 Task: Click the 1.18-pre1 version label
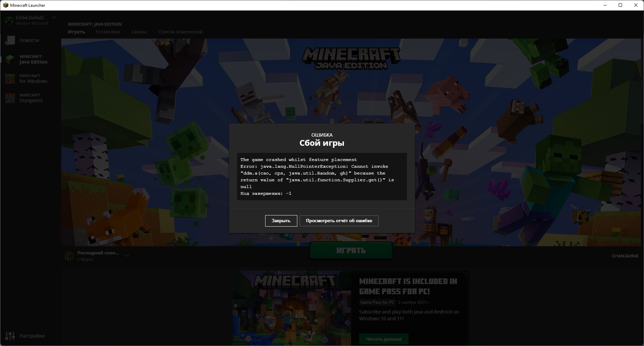click(86, 259)
